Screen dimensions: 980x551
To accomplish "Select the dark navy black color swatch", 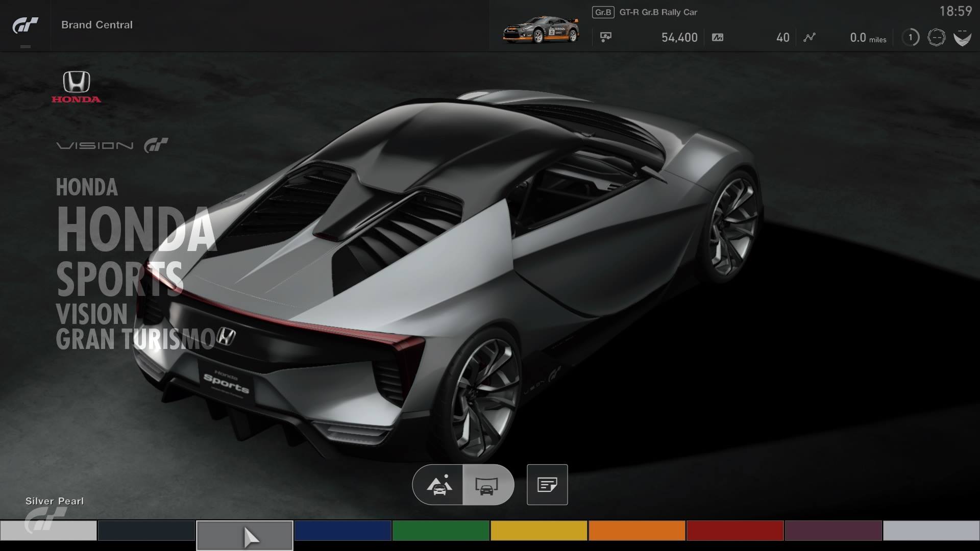I will 146,531.
